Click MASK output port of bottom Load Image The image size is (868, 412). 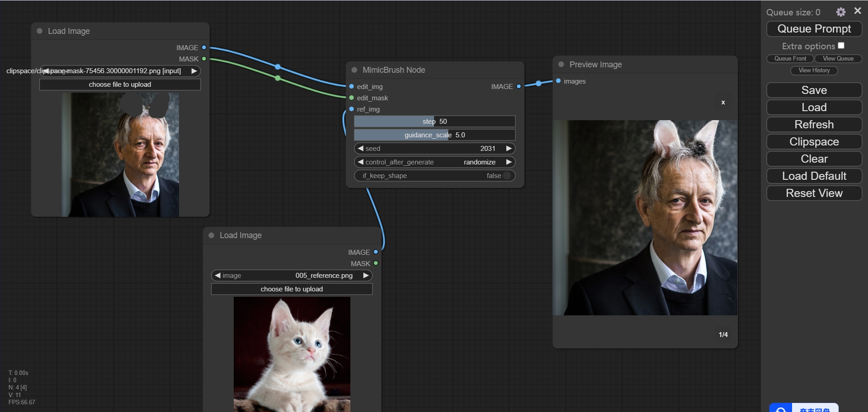point(376,263)
